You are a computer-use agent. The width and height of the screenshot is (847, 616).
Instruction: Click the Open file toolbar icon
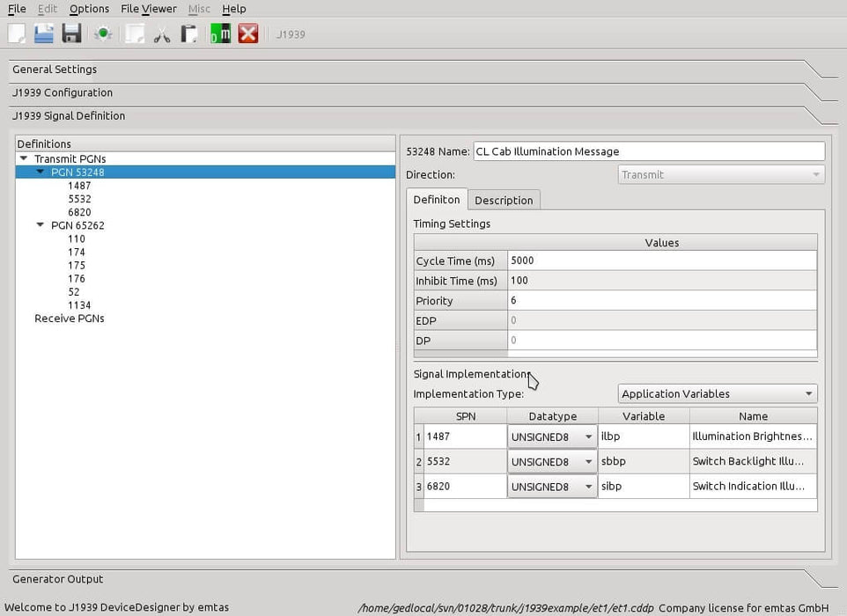(44, 34)
